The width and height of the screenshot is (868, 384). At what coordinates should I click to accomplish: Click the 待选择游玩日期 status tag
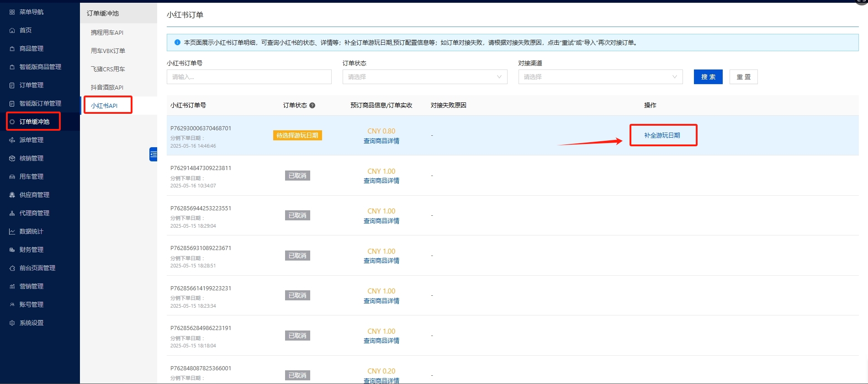297,135
